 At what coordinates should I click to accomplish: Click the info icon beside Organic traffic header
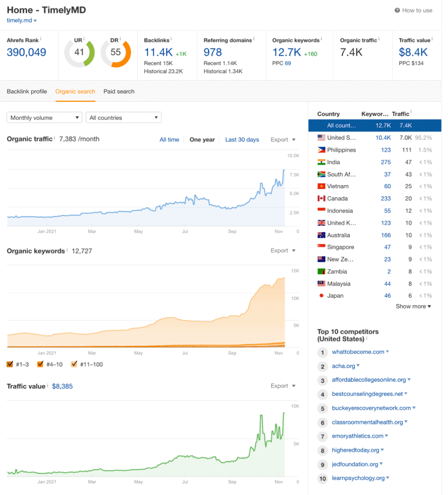379,39
